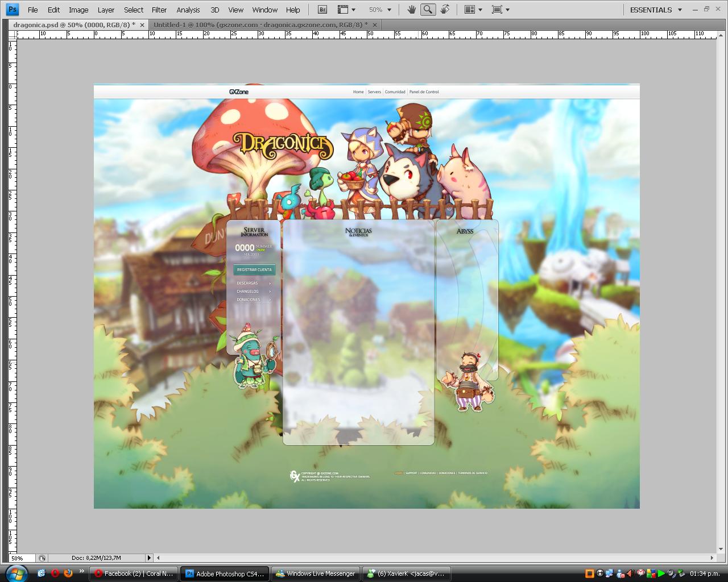Open the 50% zoom level dropdown
The image size is (728, 582).
click(379, 10)
